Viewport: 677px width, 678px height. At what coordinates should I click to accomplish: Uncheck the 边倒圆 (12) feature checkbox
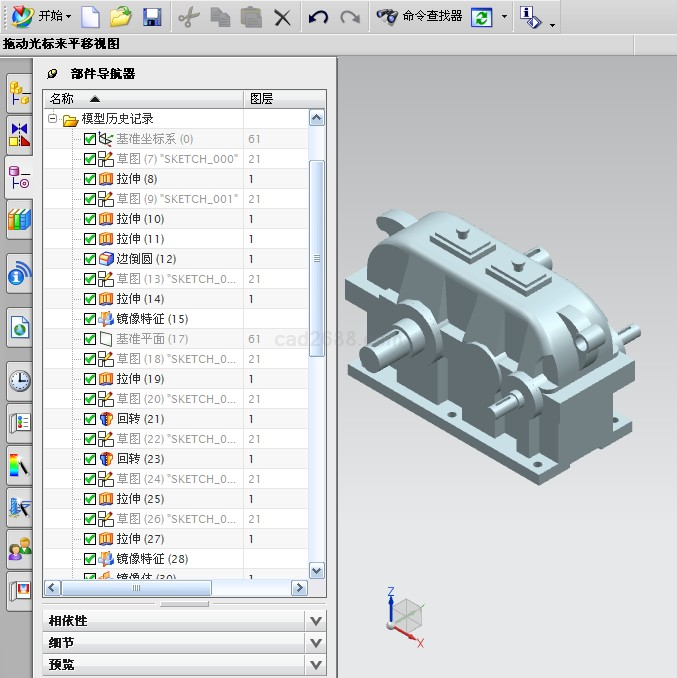90,259
